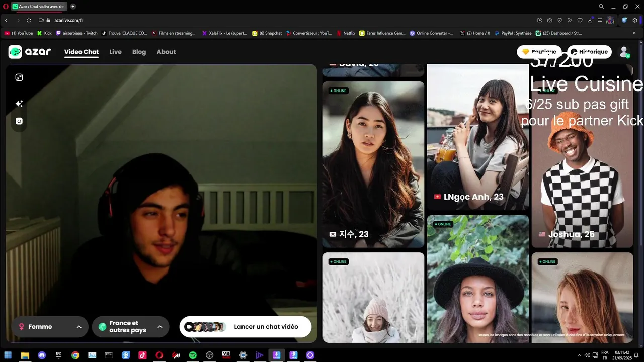The height and width of the screenshot is (362, 644).
Task: Open the face filter smiley icon
Action: click(19, 121)
